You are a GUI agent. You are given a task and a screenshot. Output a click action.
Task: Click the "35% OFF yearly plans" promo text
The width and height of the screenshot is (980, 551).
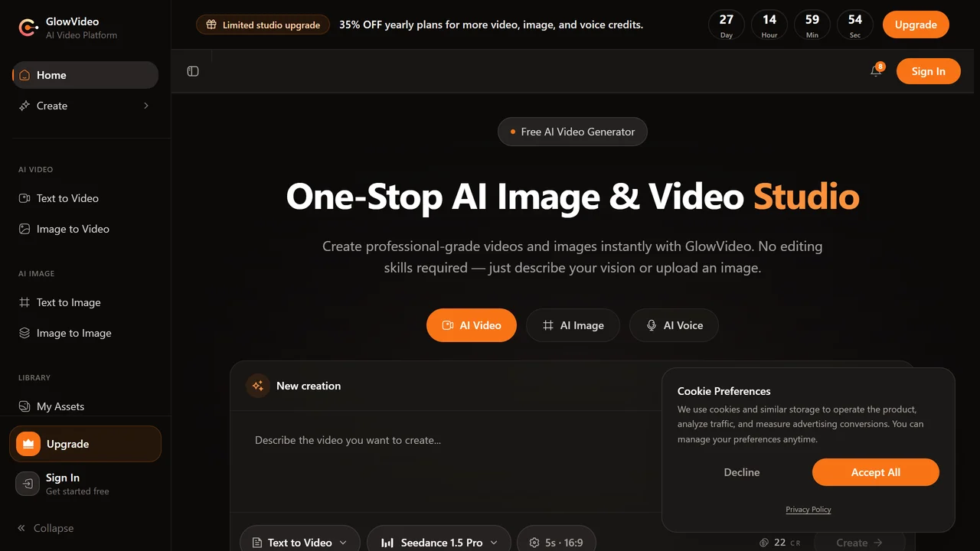click(492, 24)
